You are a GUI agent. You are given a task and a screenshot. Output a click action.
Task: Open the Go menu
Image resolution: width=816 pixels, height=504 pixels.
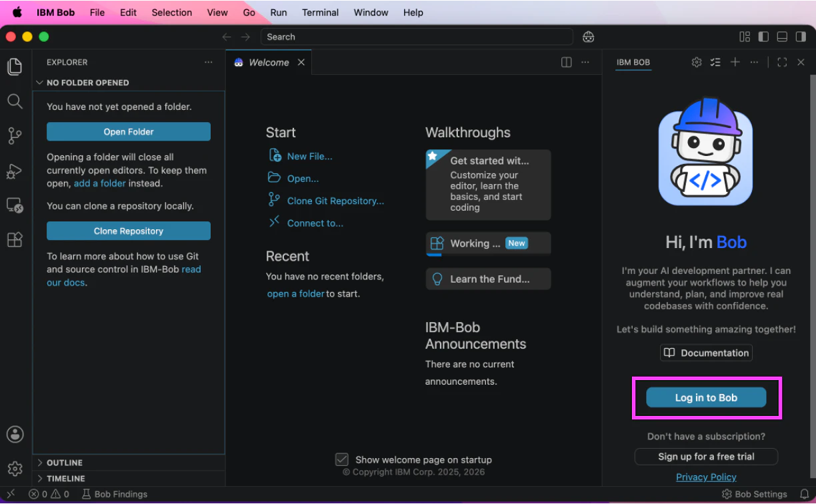[x=249, y=13]
